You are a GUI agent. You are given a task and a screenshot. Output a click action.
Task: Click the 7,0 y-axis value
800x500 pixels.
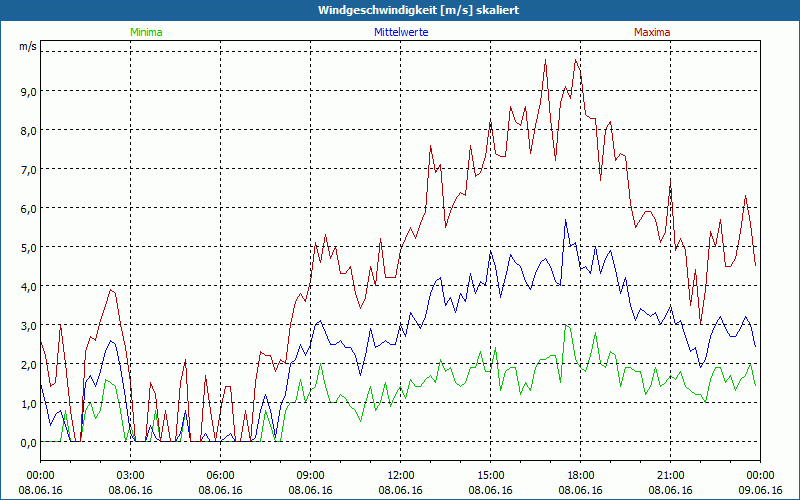pyautogui.click(x=29, y=170)
